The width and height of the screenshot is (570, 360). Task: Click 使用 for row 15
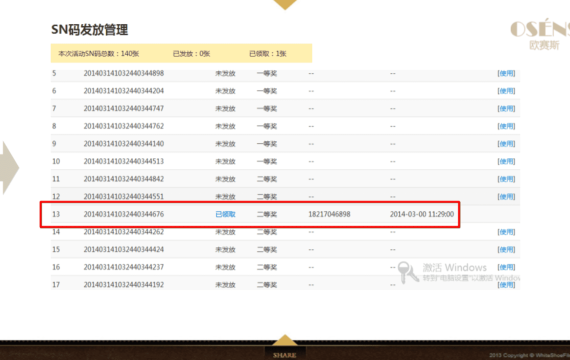(506, 249)
